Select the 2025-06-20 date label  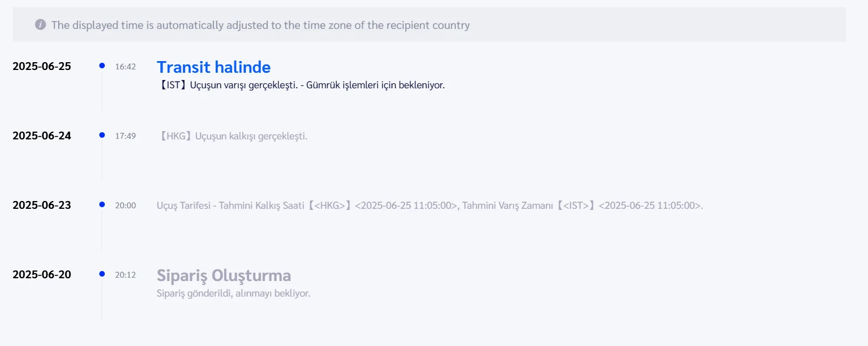coord(42,274)
